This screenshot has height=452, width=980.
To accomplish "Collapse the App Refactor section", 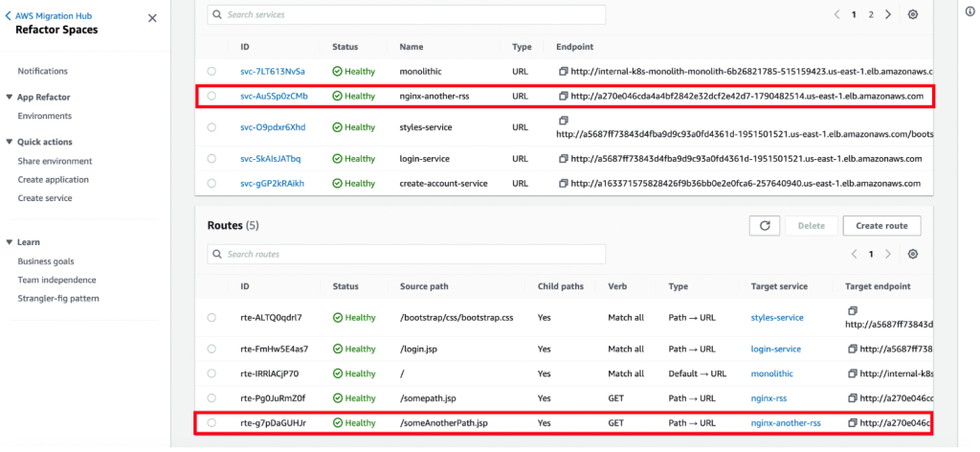I will click(9, 97).
